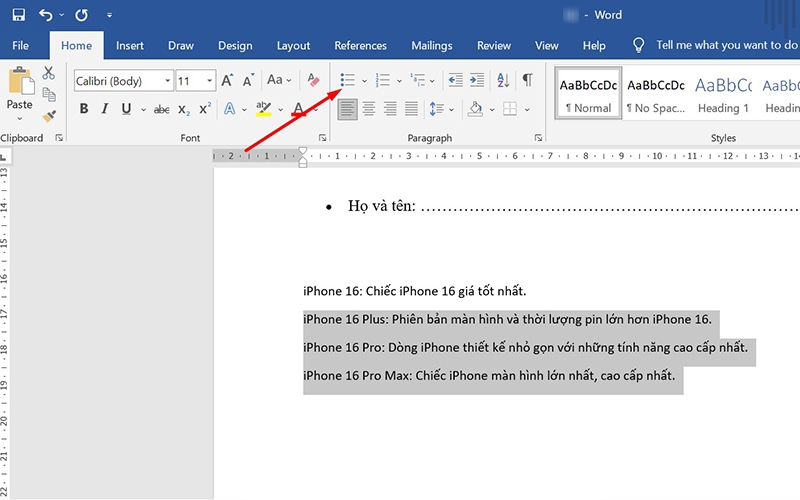
Task: Click the Borders icon
Action: point(510,109)
